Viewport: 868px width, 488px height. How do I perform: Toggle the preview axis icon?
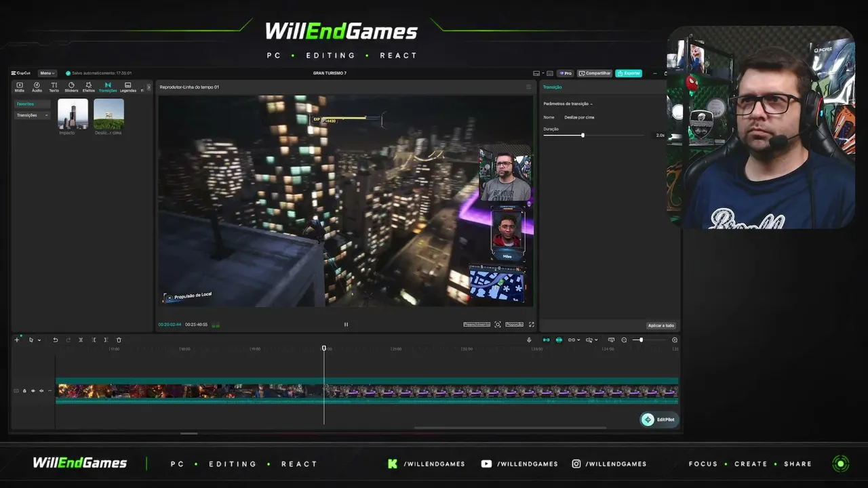(x=589, y=340)
